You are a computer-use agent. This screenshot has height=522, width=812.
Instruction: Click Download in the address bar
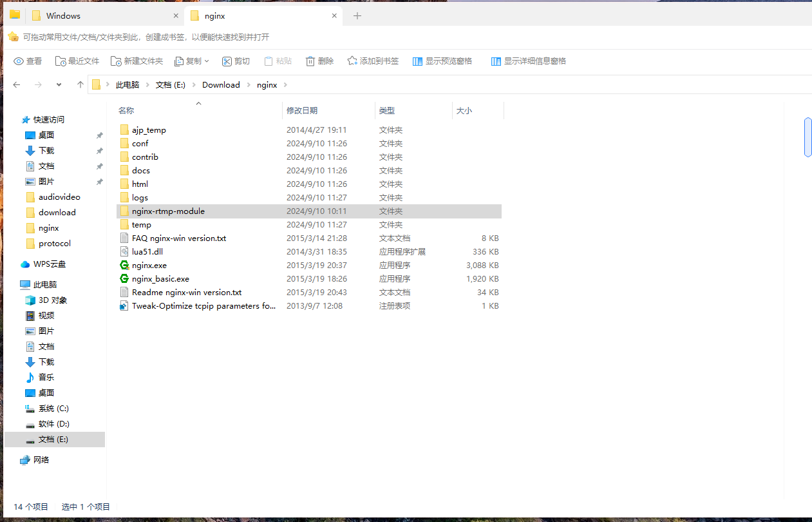click(x=221, y=85)
